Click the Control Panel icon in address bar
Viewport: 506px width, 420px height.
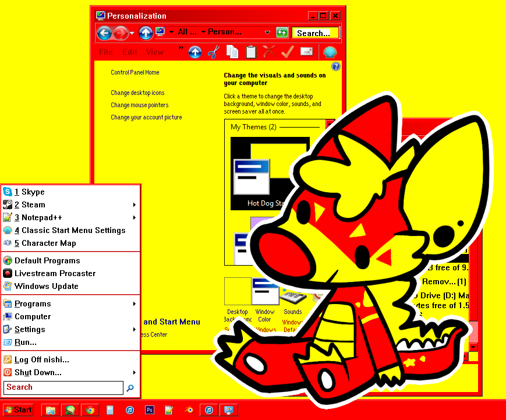[x=160, y=31]
